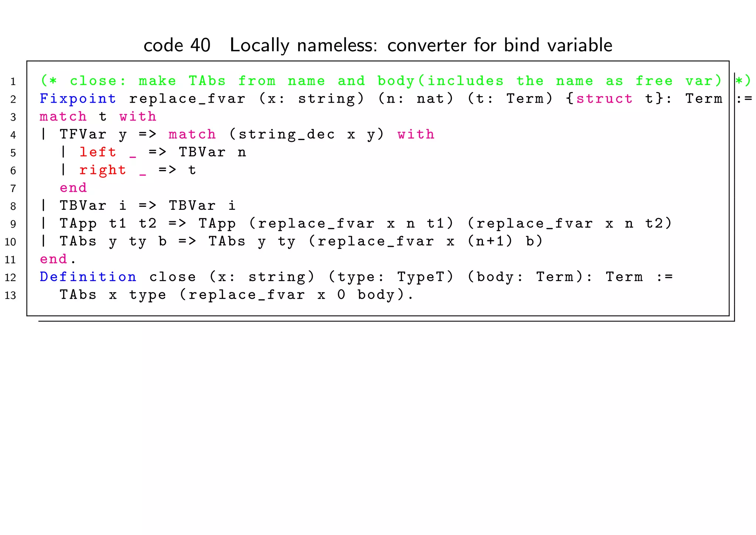This screenshot has height=535, width=756.
Task: Click line number 13
Action: tap(10, 295)
